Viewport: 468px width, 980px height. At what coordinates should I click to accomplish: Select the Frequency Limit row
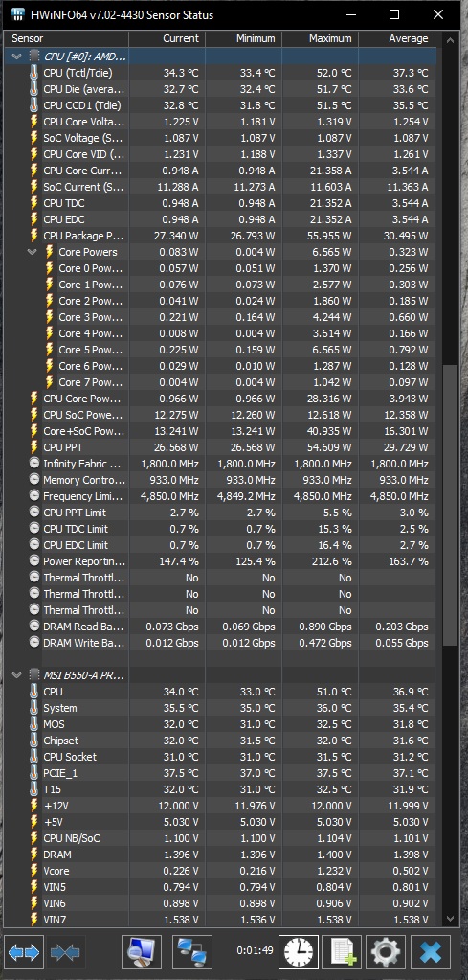click(x=220, y=495)
